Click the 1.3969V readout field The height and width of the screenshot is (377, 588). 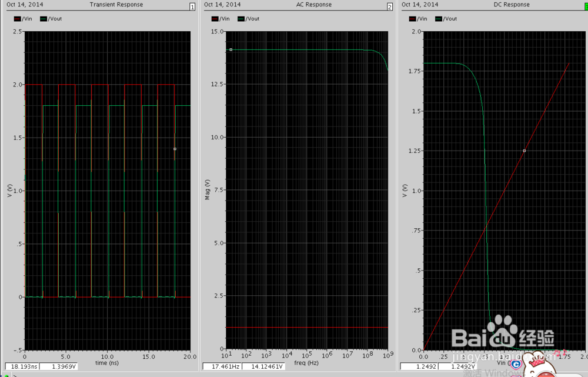point(58,366)
